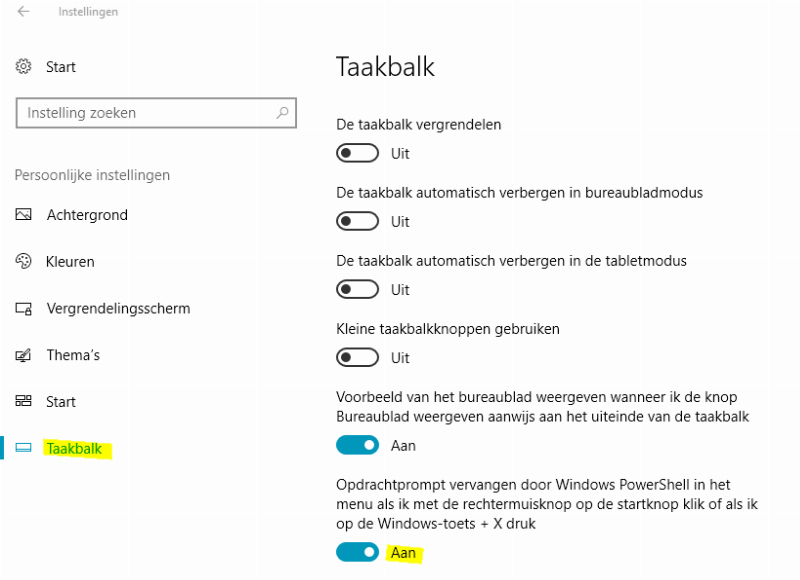Image resolution: width=800 pixels, height=580 pixels.
Task: Open Thema's settings section
Action: 73,355
